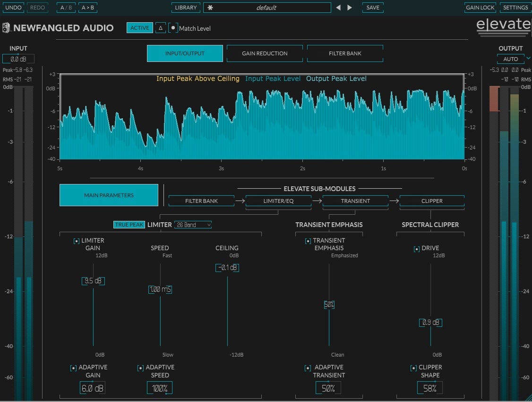The image size is (532, 402).
Task: Open SETTINGS
Action: [x=515, y=8]
